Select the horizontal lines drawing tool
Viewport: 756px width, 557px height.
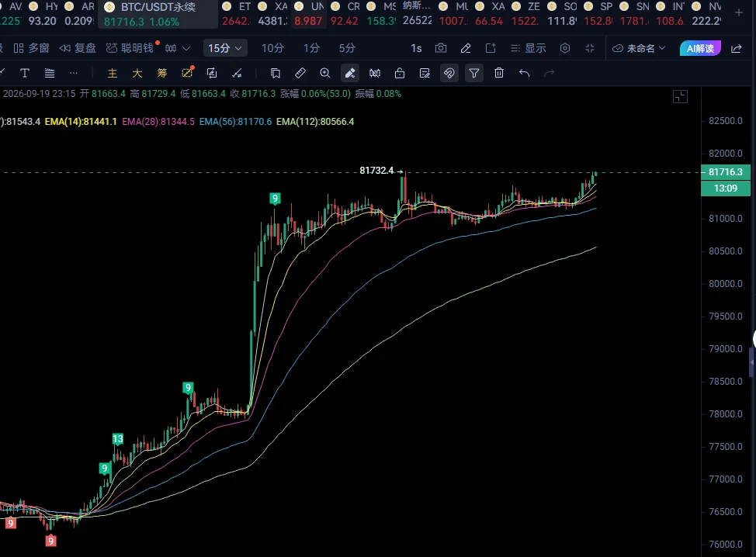[x=49, y=73]
